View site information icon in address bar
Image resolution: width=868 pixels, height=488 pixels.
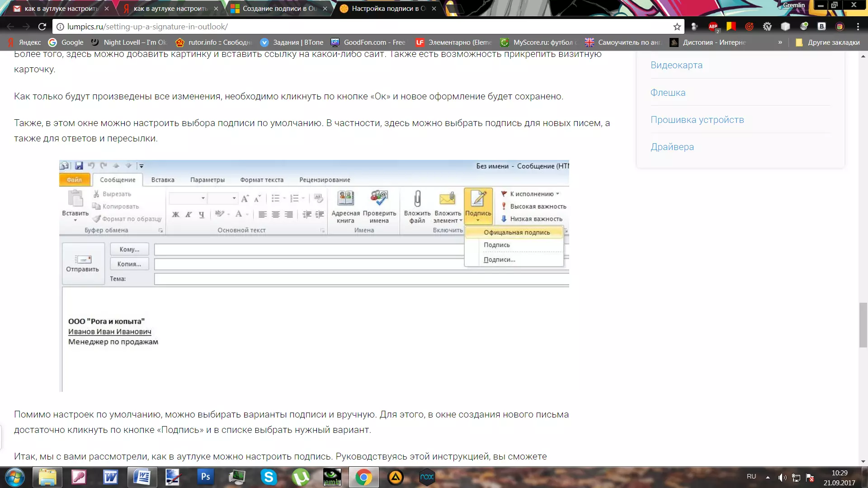pyautogui.click(x=60, y=27)
